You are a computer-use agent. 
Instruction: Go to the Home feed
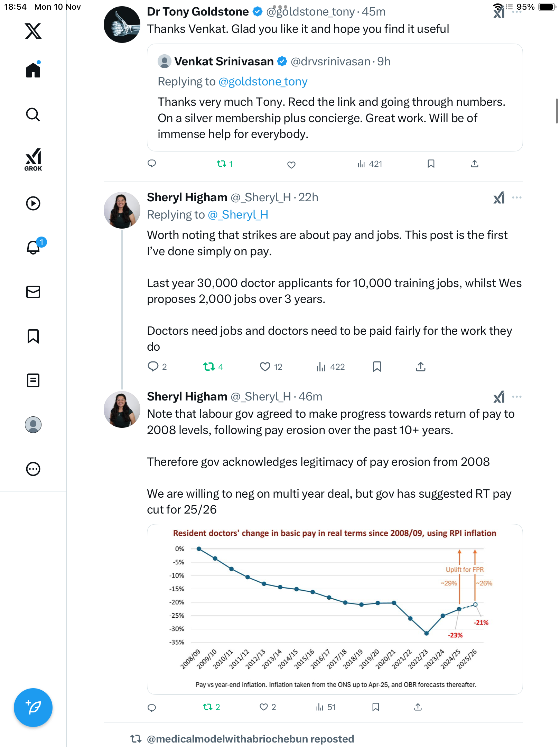(x=33, y=70)
